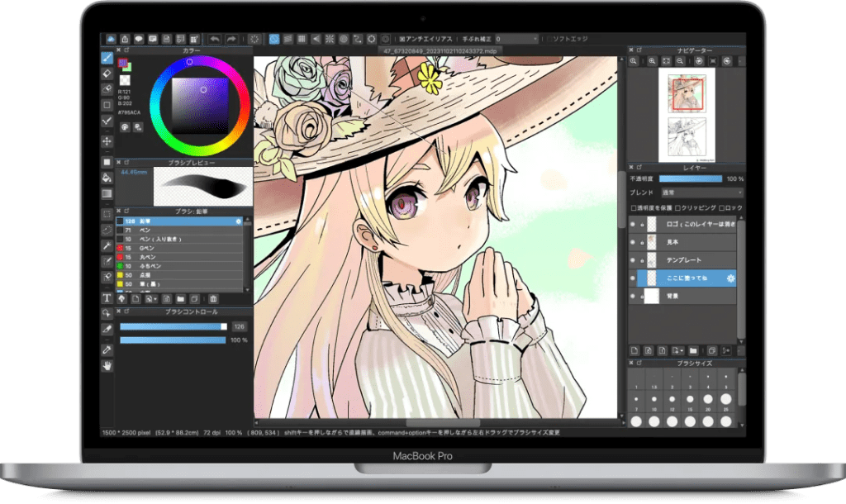Click the Redo arrow
The image size is (846, 504).
231,39
